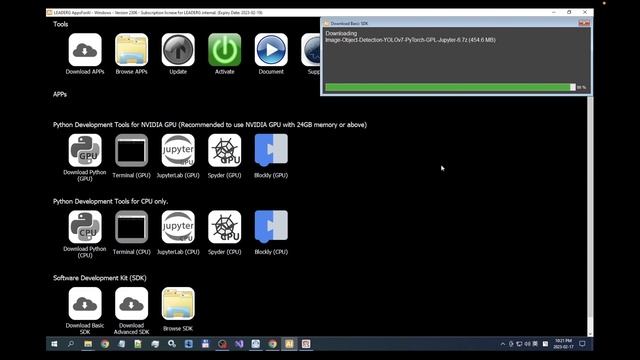Launch JupyterLab (GPU)

[178, 150]
